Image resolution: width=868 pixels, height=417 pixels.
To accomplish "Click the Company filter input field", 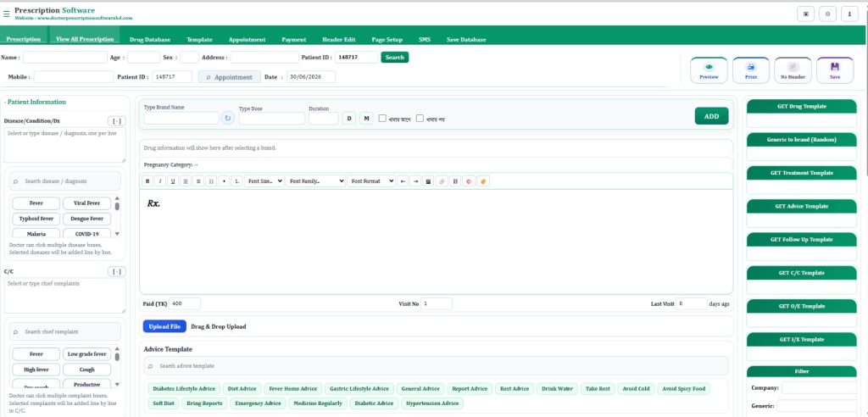I will (819, 387).
